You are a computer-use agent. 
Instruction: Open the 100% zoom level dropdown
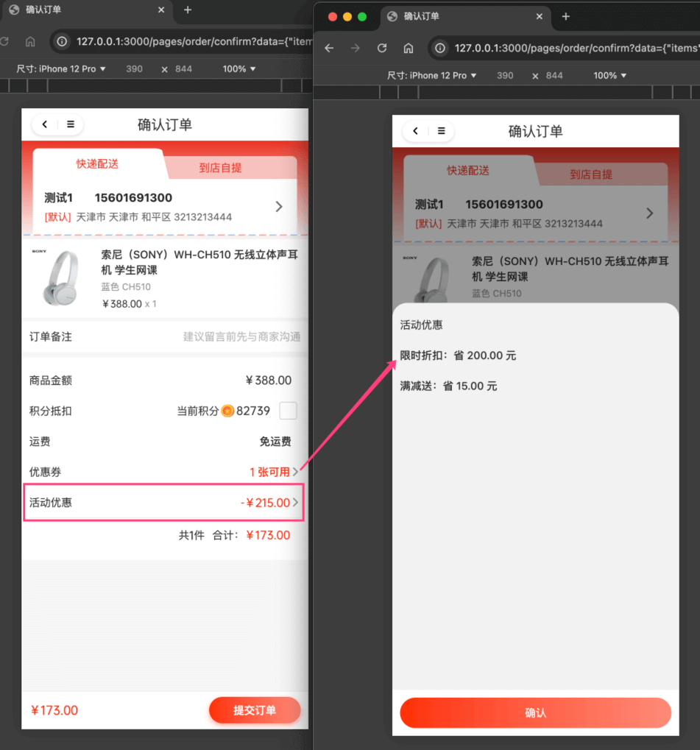[x=236, y=68]
